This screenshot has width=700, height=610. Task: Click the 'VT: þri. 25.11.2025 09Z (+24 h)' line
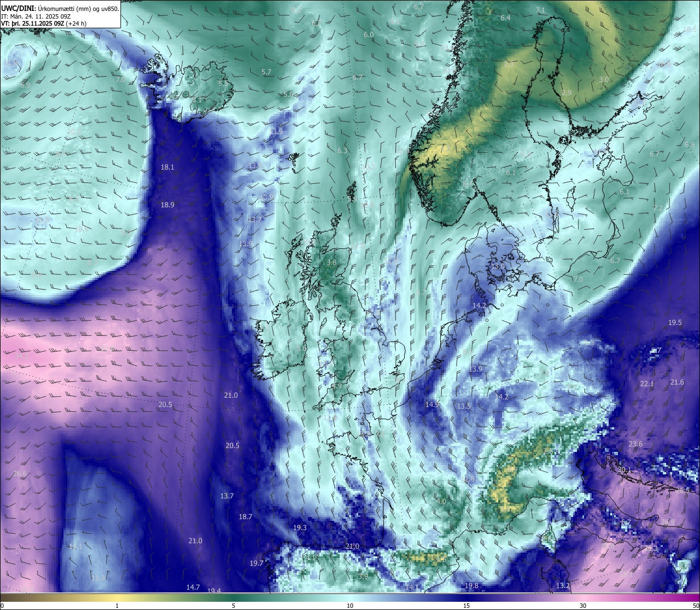(44, 24)
